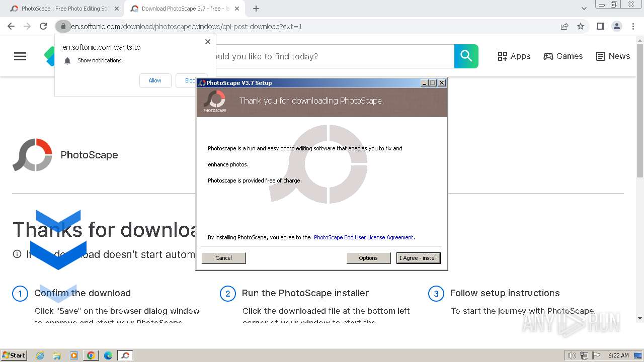Screen dimensions: 644x362
Task: Open File Explorer from the taskbar
Action: pos(57,355)
